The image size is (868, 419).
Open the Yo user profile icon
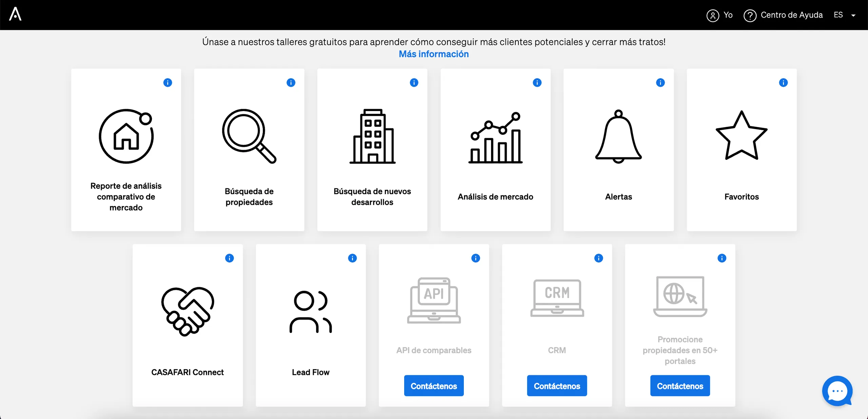pyautogui.click(x=712, y=15)
